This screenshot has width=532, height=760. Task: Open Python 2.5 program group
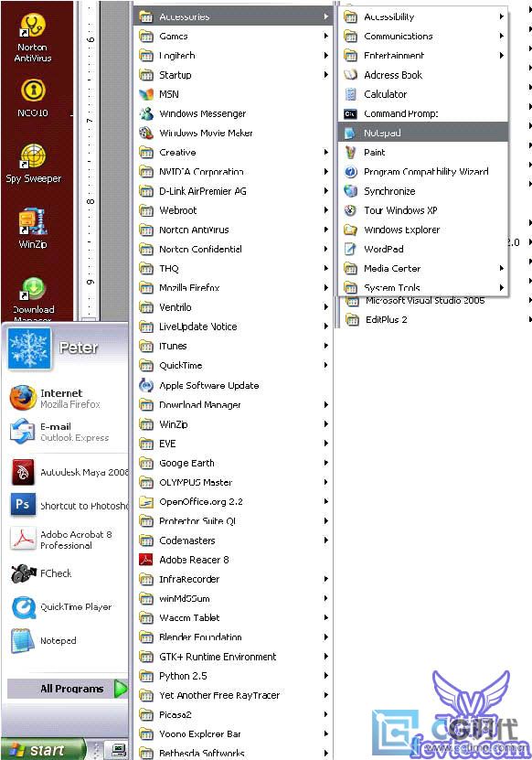(x=233, y=676)
